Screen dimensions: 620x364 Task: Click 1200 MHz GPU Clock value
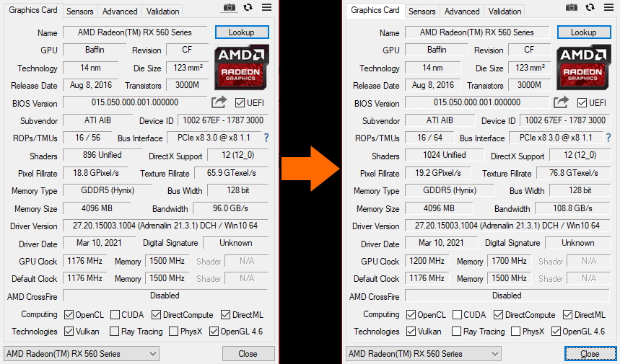427,261
